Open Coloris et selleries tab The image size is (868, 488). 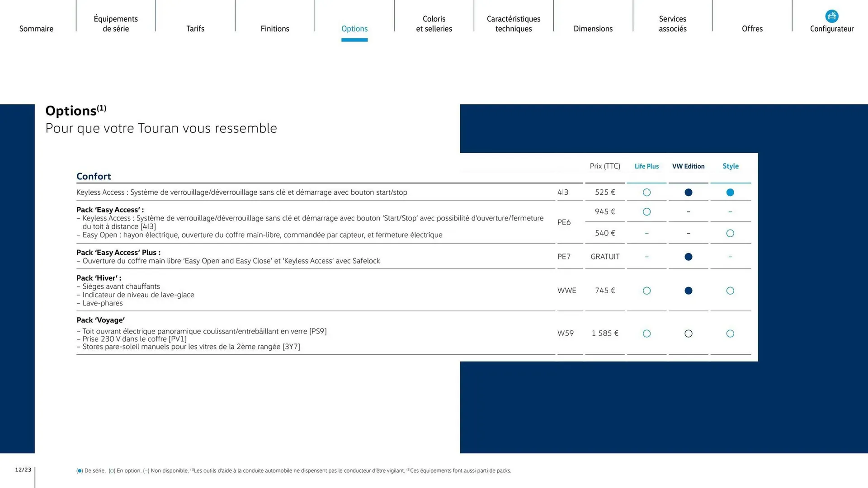coord(434,23)
